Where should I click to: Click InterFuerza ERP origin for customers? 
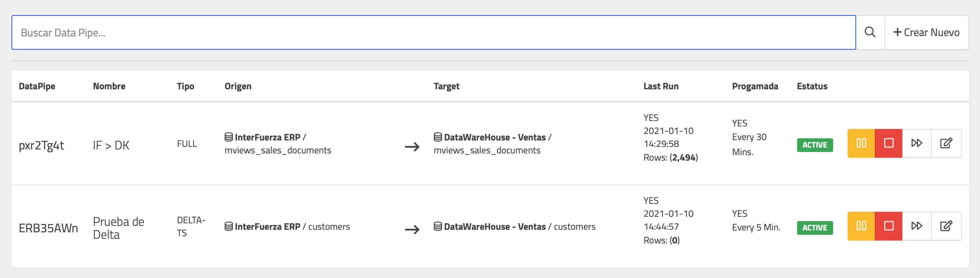[x=267, y=227]
